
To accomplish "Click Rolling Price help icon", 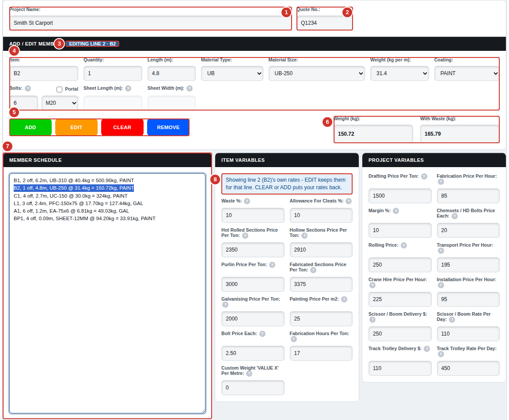I will (x=404, y=245).
